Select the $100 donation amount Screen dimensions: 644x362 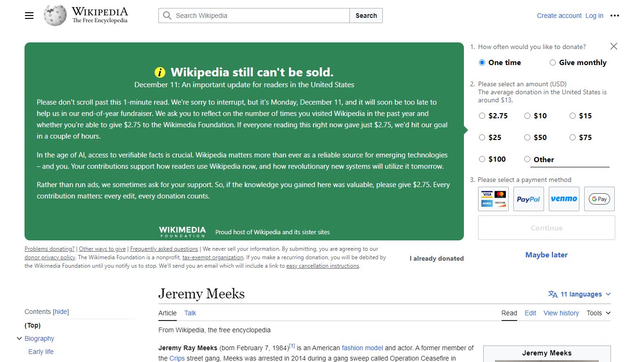(482, 159)
